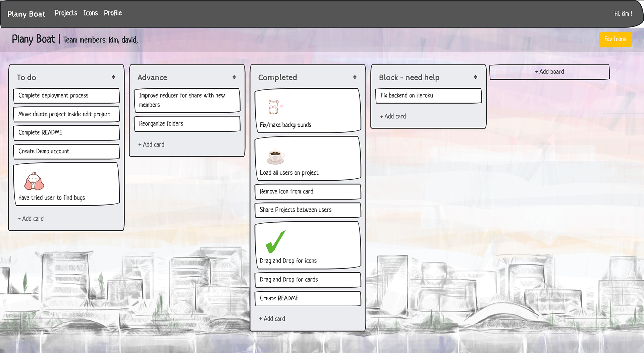Add a card to the To do board

31,219
